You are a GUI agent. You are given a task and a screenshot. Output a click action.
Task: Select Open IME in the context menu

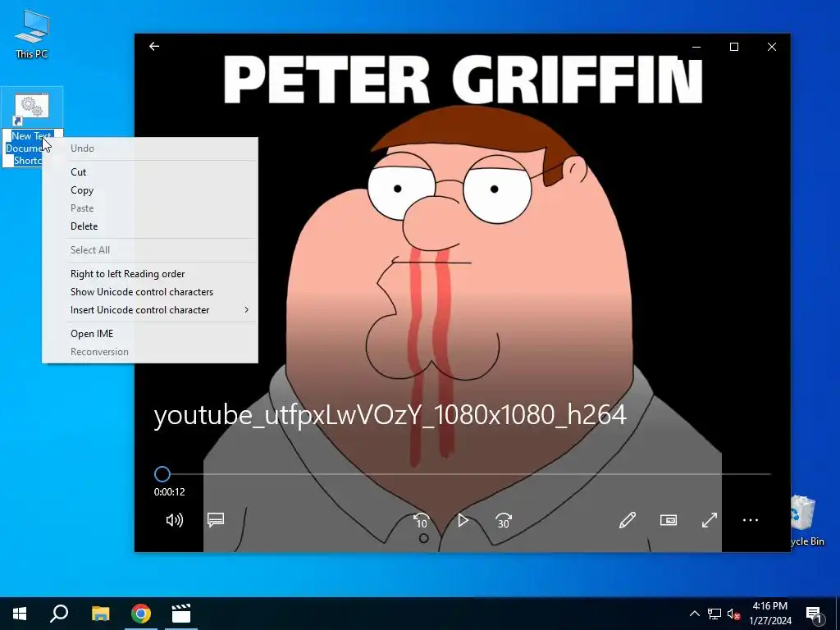[149, 334]
